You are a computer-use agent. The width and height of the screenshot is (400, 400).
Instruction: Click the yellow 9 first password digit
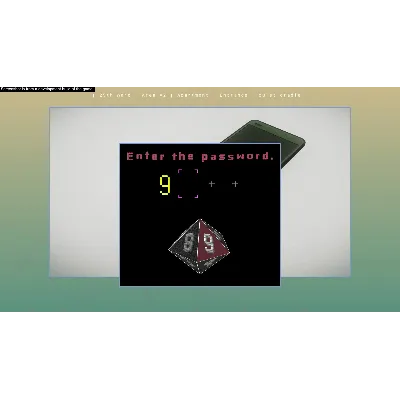click(165, 185)
